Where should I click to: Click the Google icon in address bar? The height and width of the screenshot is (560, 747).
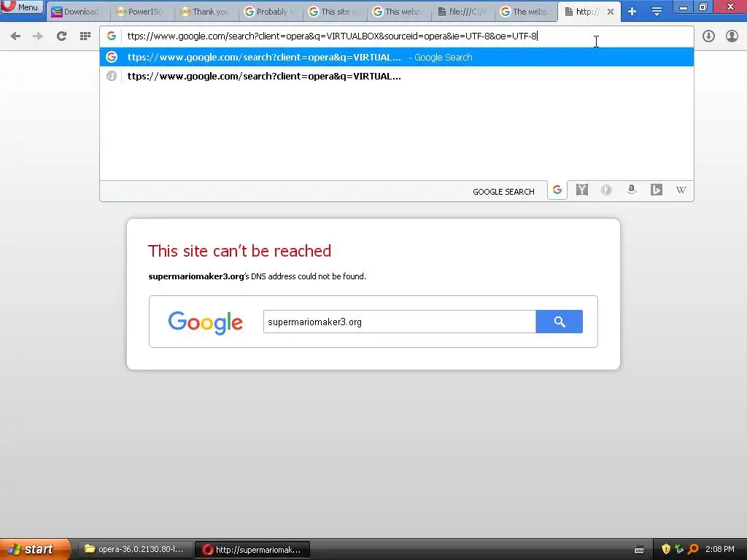click(112, 36)
